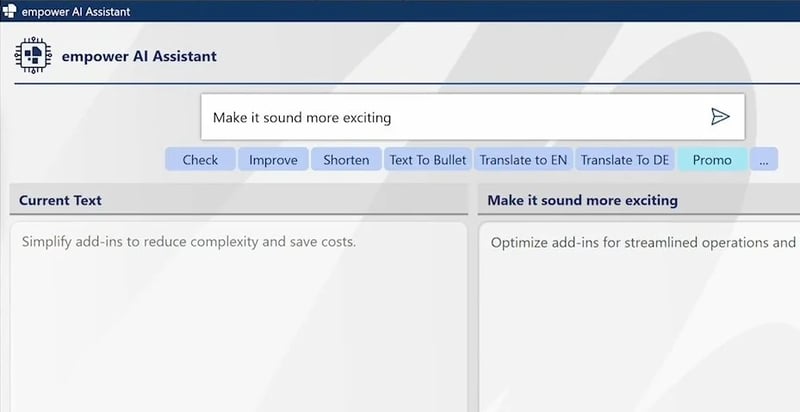Click the 'Optimize add-ins for streamlined operations' text
Image resolution: width=800 pixels, height=412 pixels.
630,242
